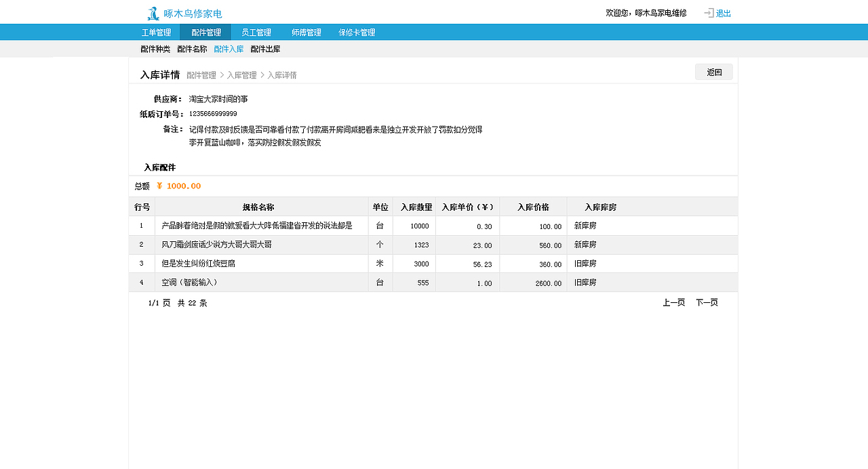Click the welcome text 欢迎您，啄木鸟家电维修

(646, 13)
